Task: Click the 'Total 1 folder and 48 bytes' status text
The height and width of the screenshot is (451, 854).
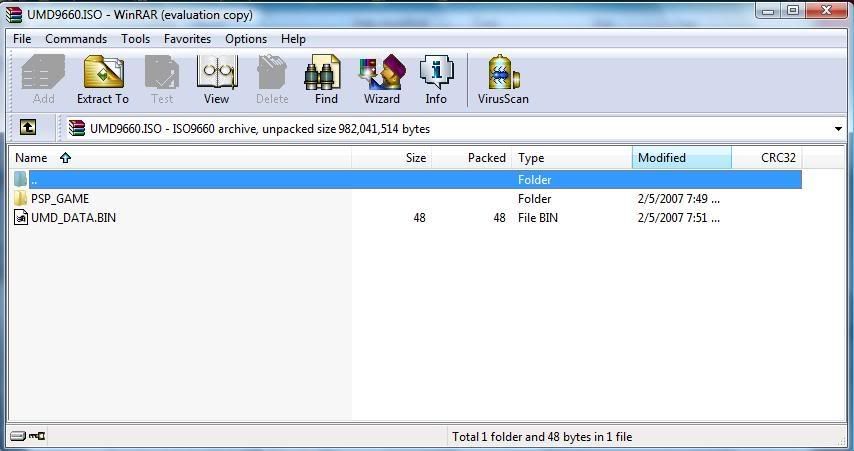Action: click(x=542, y=436)
